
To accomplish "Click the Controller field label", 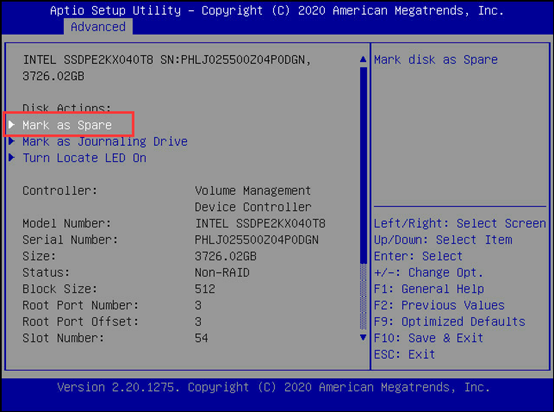I will (60, 191).
